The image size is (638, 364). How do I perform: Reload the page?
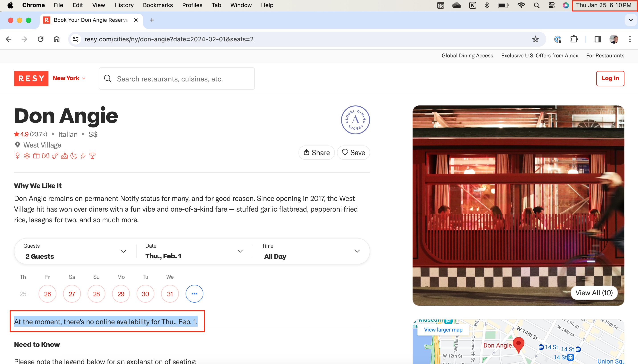click(41, 39)
